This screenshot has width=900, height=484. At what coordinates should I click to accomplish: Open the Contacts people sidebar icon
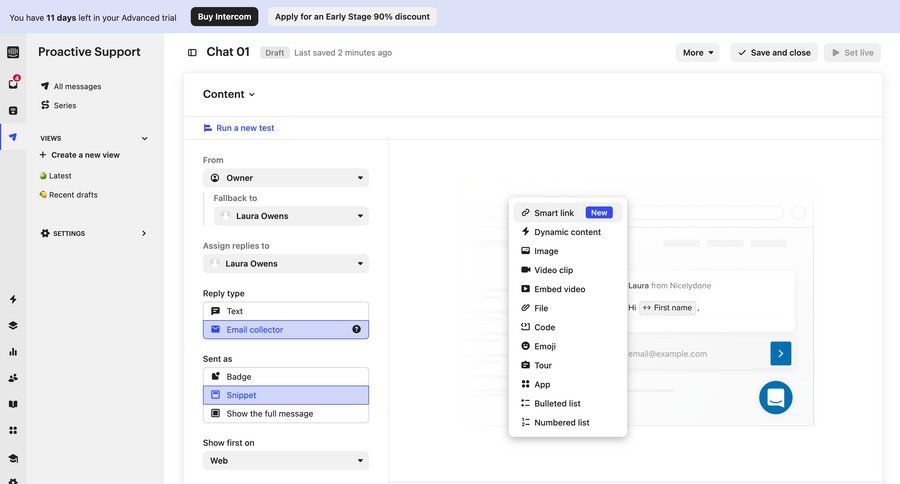click(x=13, y=378)
